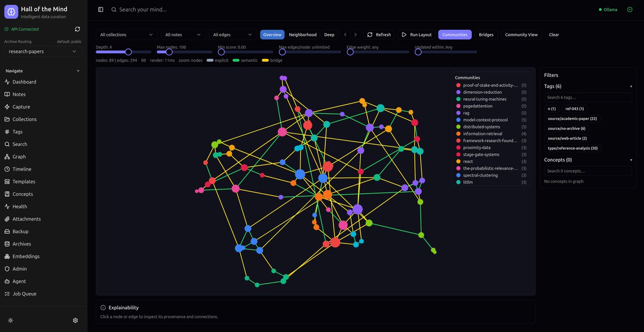This screenshot has width=644, height=332.
Task: Click the Max nodes slider handle
Action: (169, 52)
